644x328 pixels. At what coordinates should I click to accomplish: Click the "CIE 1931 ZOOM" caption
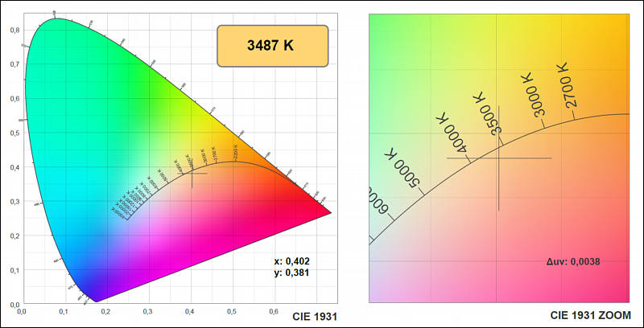pos(591,315)
